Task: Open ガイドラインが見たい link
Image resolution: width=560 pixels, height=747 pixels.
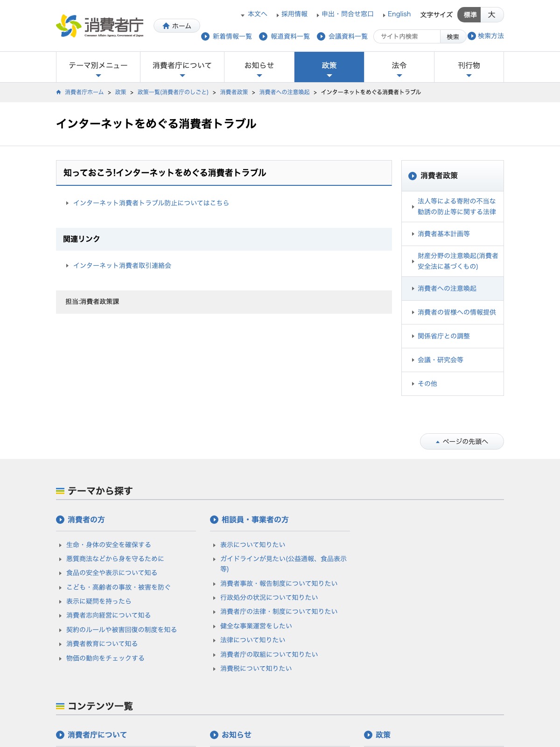Action: pos(284,564)
